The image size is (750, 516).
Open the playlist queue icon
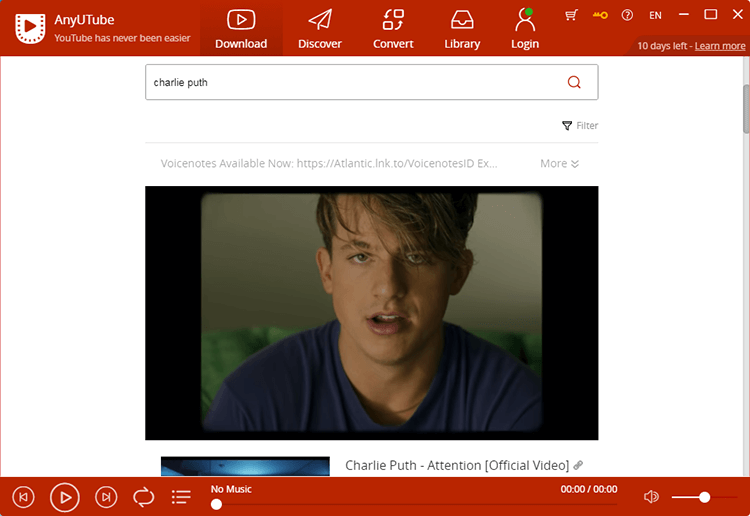tap(181, 497)
